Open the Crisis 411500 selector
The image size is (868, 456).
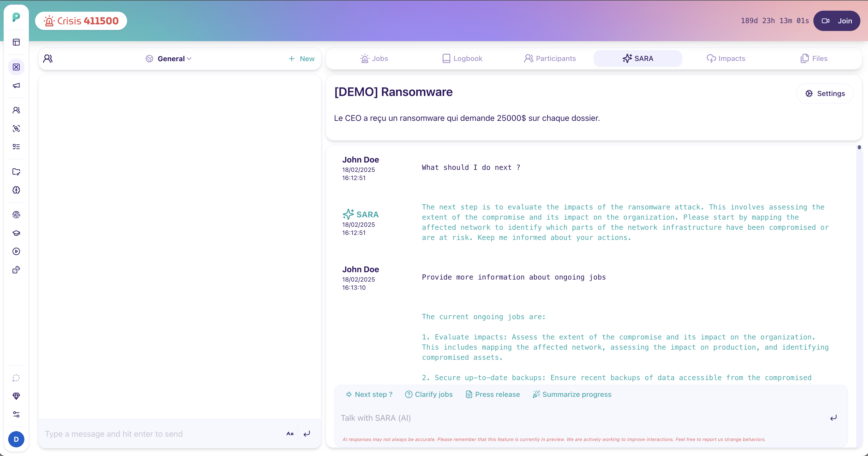(x=81, y=21)
